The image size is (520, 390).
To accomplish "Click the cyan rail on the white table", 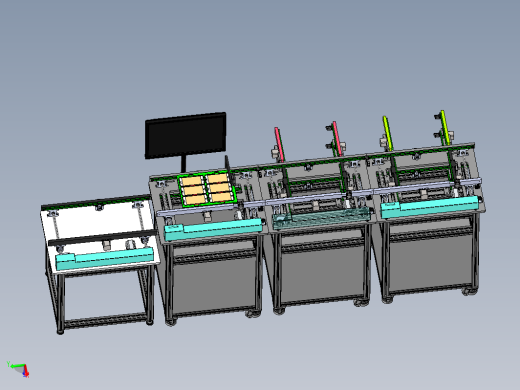I will (x=104, y=258).
